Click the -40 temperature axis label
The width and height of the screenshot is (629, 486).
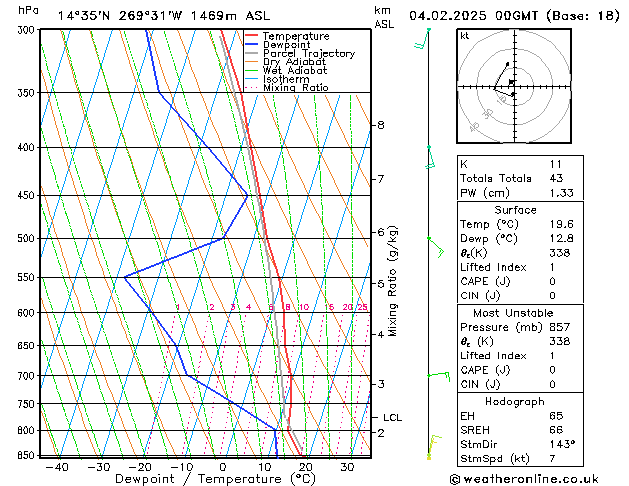57,467
